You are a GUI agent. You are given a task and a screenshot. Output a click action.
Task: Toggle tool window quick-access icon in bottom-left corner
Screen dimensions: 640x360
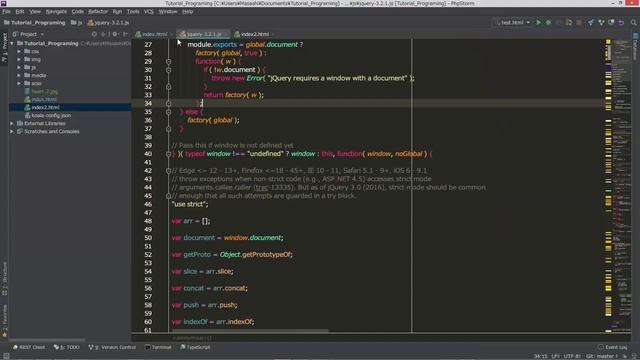click(x=6, y=356)
